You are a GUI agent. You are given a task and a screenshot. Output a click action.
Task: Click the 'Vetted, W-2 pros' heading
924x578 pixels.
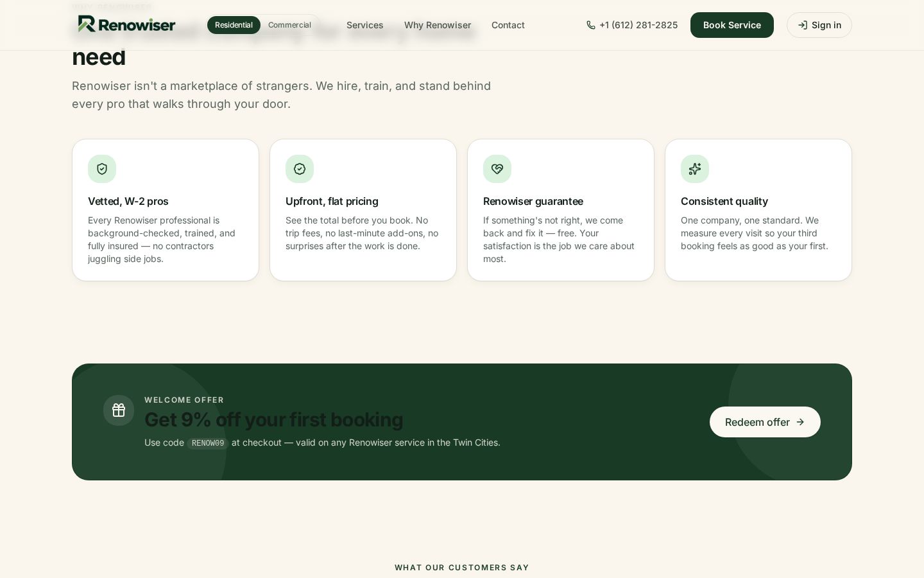pos(128,201)
